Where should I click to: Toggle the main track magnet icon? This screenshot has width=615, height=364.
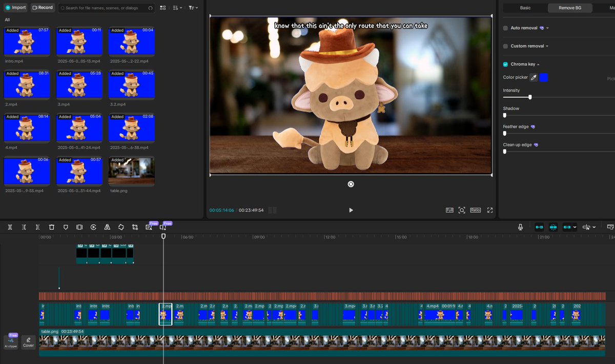coord(539,227)
